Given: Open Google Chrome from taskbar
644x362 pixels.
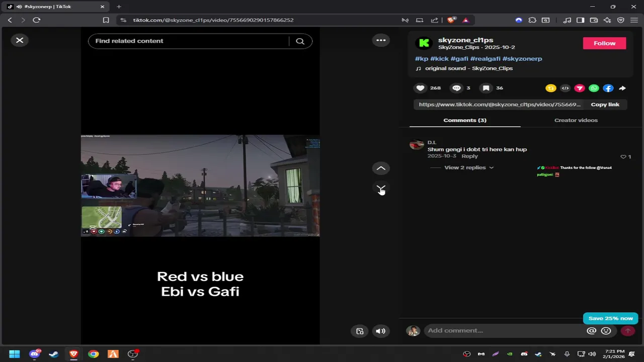Looking at the screenshot, I should point(93,354).
